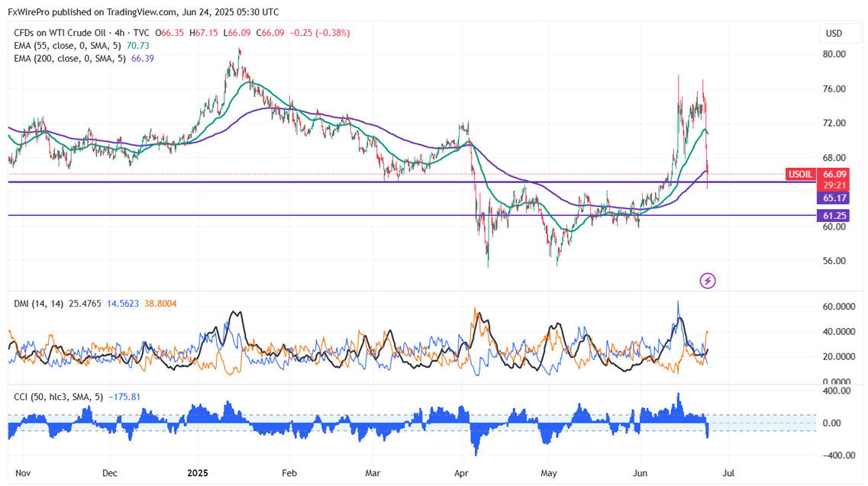868x486 pixels.
Task: Click the 76.00 price axis label
Action: pos(834,89)
